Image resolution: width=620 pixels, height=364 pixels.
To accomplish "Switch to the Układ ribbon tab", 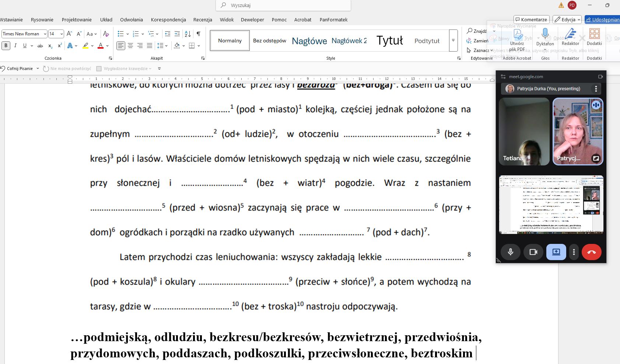I will click(x=106, y=20).
